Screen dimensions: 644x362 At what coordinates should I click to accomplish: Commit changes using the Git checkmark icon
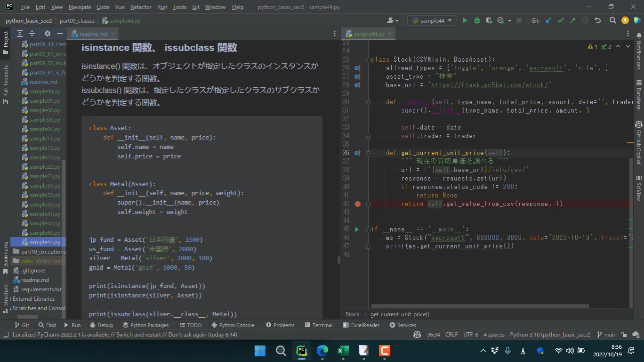coord(561,20)
